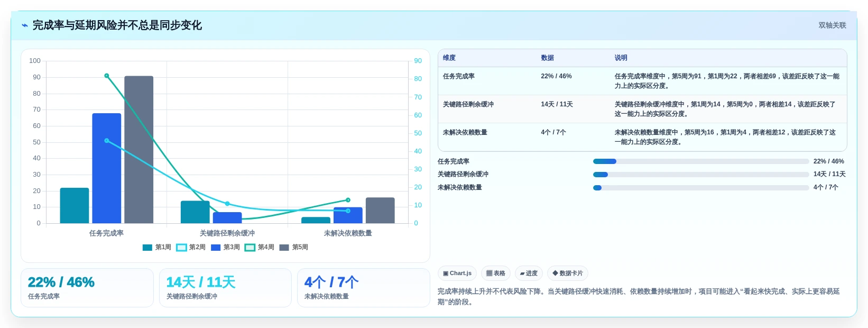Click the blue 第3周 bar in 任务完成率
Image resolution: width=868 pixels, height=328 pixels.
coord(107,168)
